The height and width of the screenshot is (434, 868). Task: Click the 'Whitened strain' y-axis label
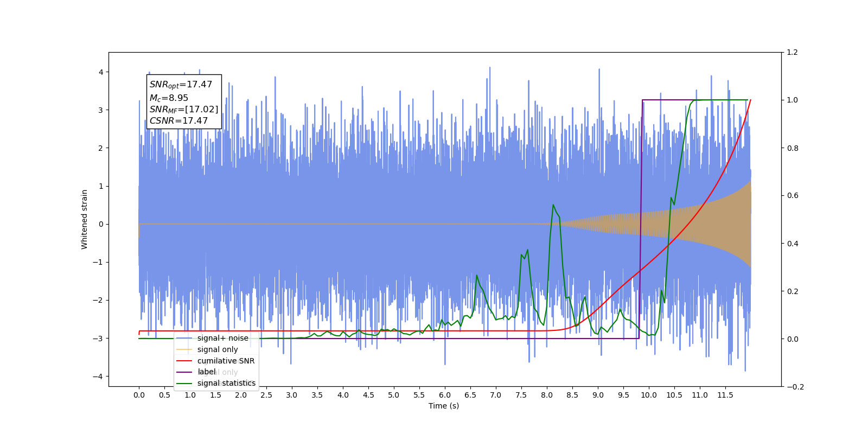pyautogui.click(x=85, y=219)
